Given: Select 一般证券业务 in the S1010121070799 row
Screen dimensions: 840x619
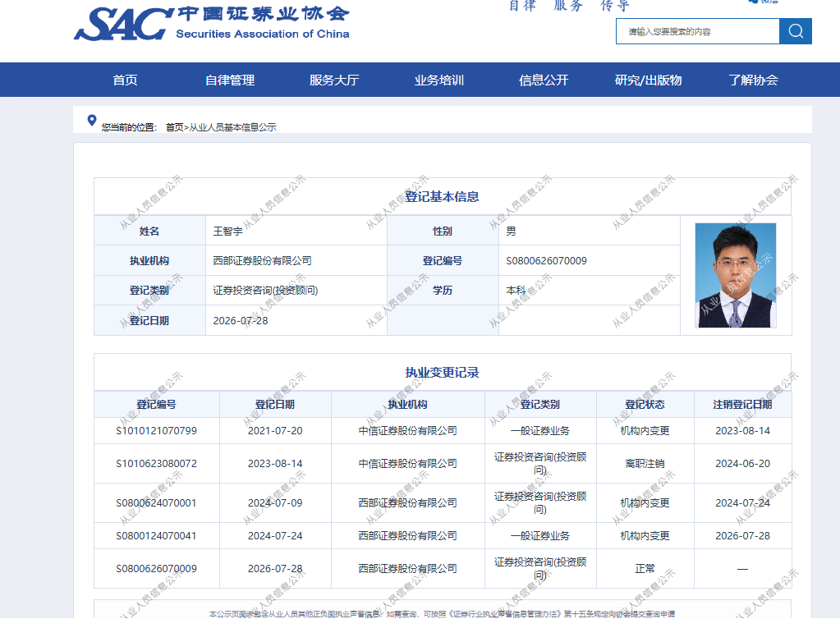Looking at the screenshot, I should [540, 430].
